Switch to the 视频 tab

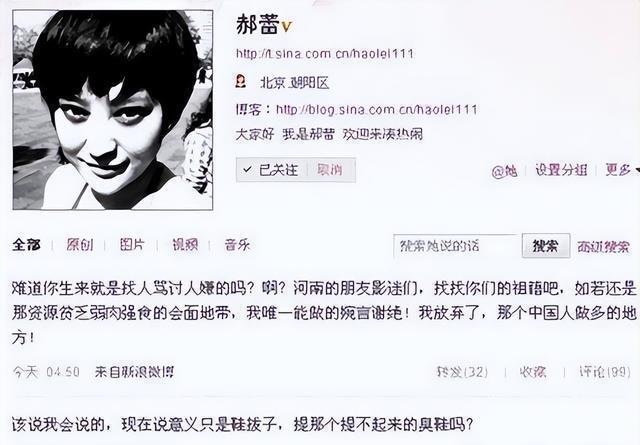pos(185,245)
